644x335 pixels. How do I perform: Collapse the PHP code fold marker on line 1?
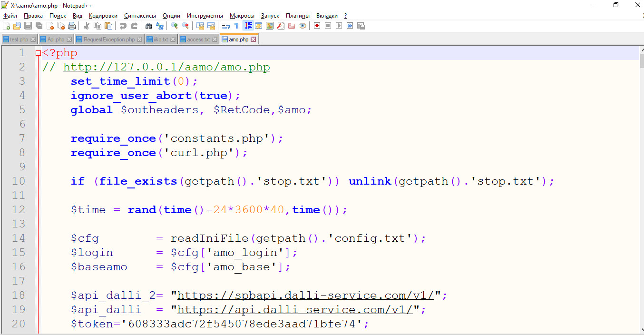coord(38,53)
